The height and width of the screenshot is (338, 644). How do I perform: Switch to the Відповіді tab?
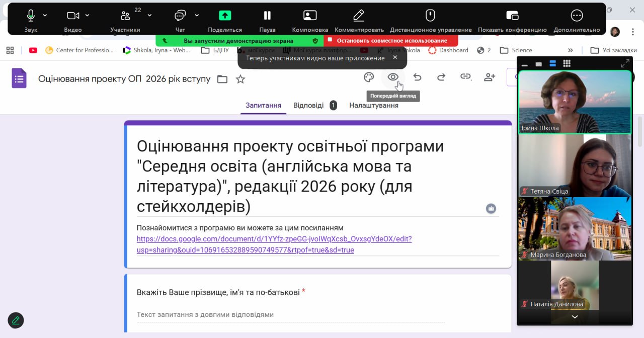click(308, 105)
